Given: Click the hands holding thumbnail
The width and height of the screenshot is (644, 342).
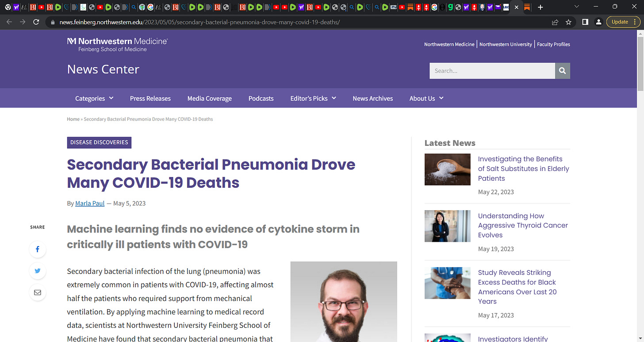Looking at the screenshot, I should [447, 283].
